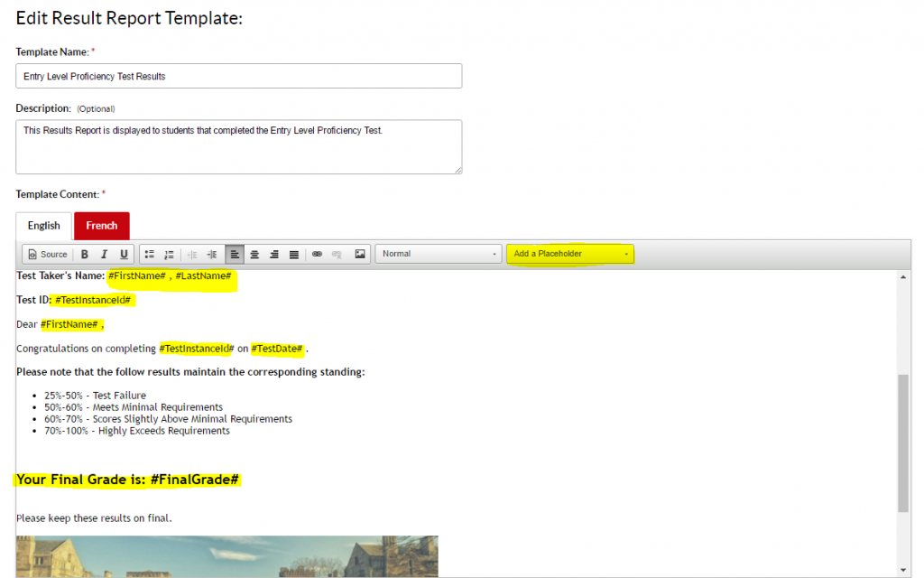Screen dimensions: 924x578
Task: Insert a bulleted list
Action: [150, 254]
